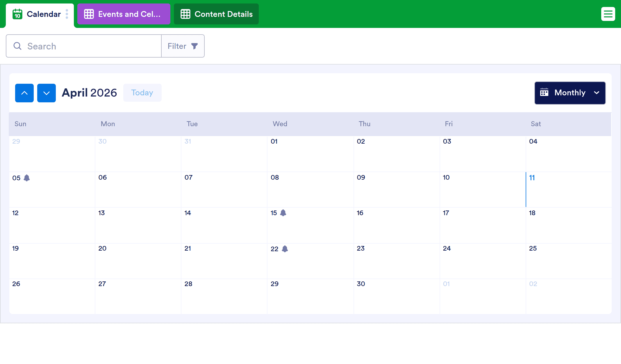Click the bell reminder icon on April 22
621x364 pixels.
pos(285,249)
